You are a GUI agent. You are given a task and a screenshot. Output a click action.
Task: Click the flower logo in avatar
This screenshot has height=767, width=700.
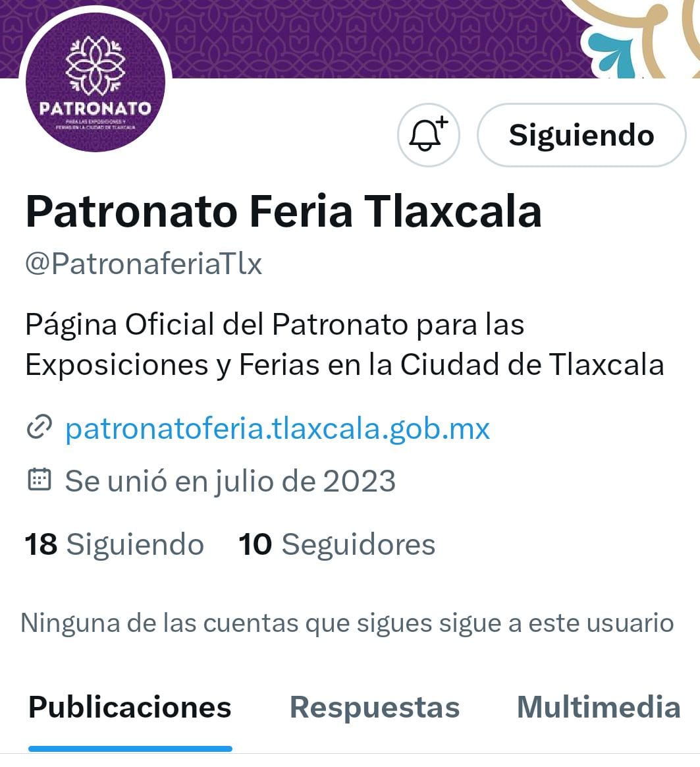95,65
